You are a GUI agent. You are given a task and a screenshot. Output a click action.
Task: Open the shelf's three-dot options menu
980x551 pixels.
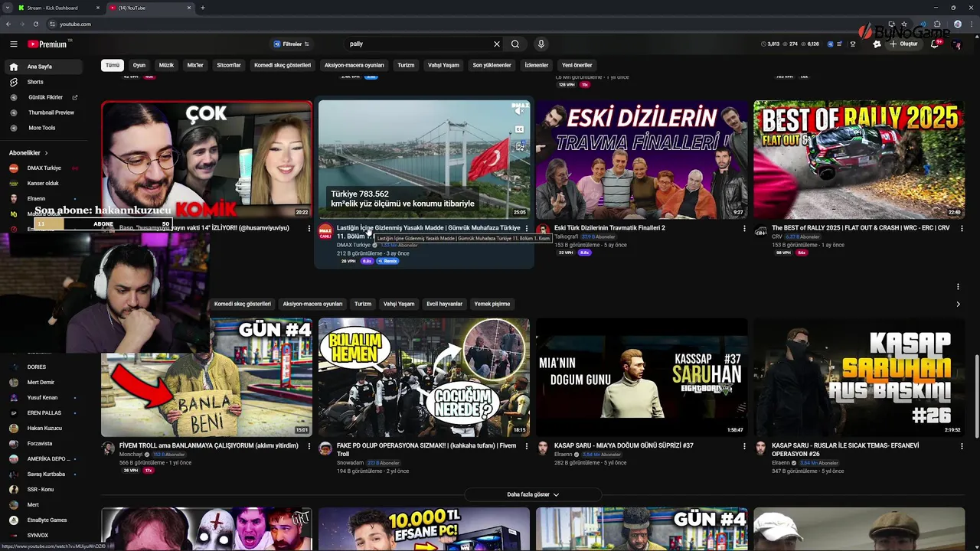(x=958, y=287)
